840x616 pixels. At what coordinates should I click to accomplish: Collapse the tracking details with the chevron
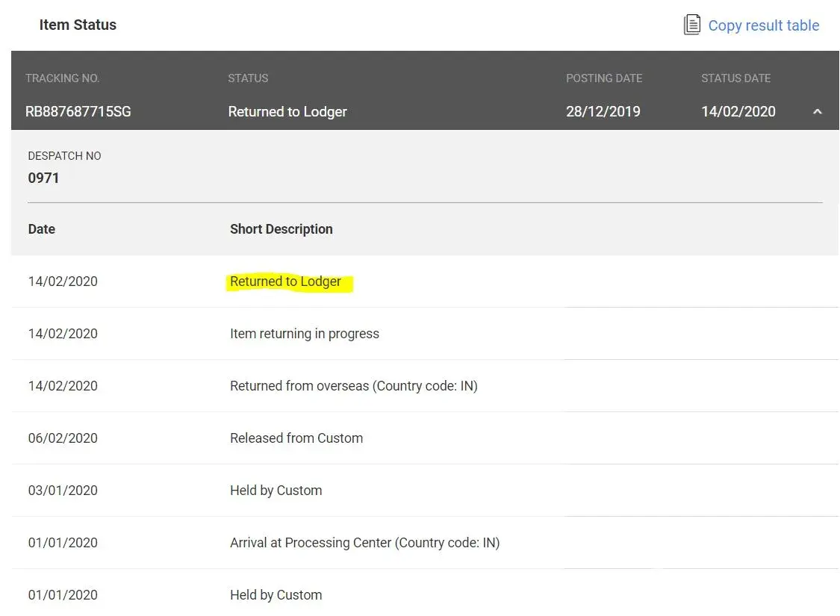[817, 112]
